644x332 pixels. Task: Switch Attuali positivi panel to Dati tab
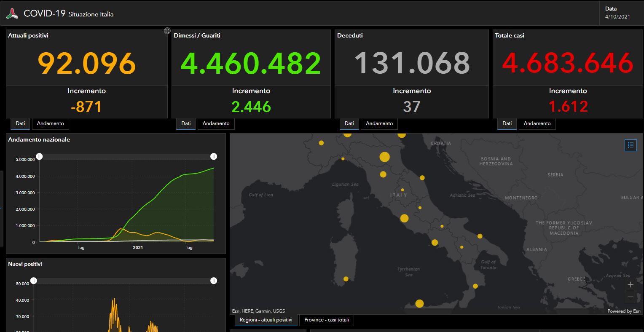pos(20,123)
